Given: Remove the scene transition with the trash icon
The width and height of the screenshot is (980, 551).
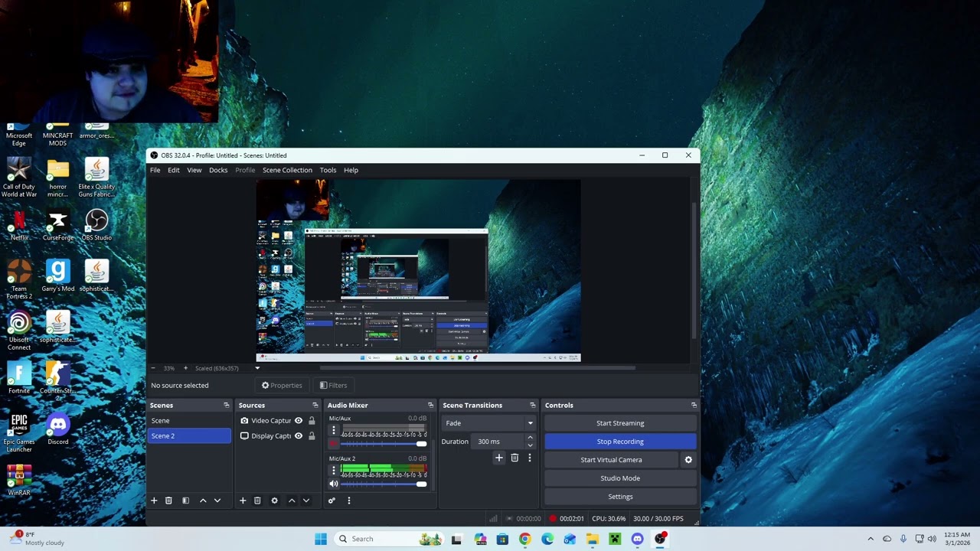Looking at the screenshot, I should tap(514, 458).
